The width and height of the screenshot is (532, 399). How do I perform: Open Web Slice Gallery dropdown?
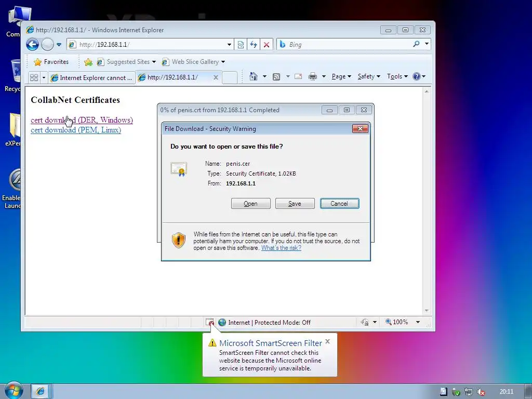193,62
